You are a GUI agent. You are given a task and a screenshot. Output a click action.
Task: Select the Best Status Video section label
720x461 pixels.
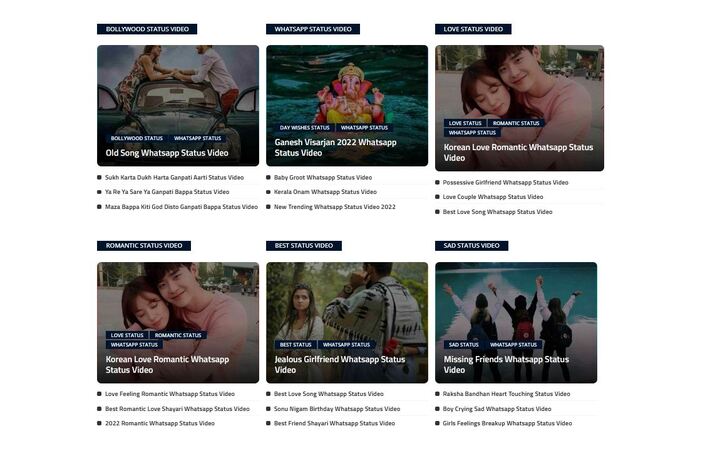304,246
